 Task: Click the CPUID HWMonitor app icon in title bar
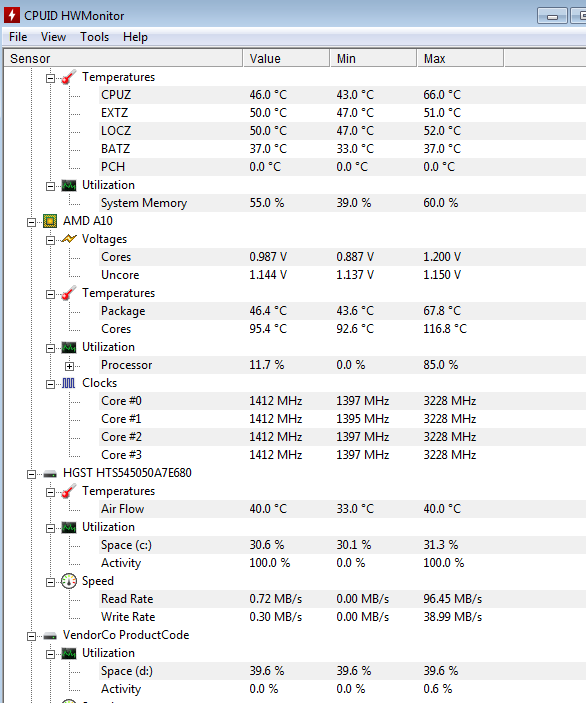(x=11, y=15)
